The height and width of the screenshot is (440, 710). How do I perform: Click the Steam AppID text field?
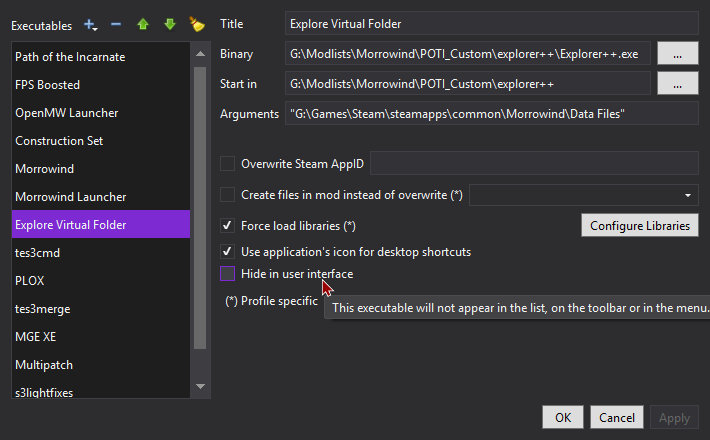coord(534,163)
